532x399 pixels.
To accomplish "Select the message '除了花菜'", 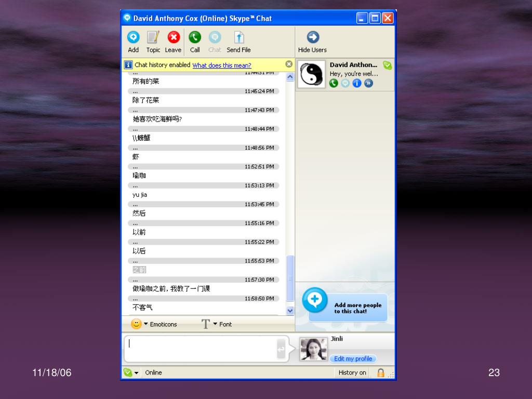I will click(145, 100).
